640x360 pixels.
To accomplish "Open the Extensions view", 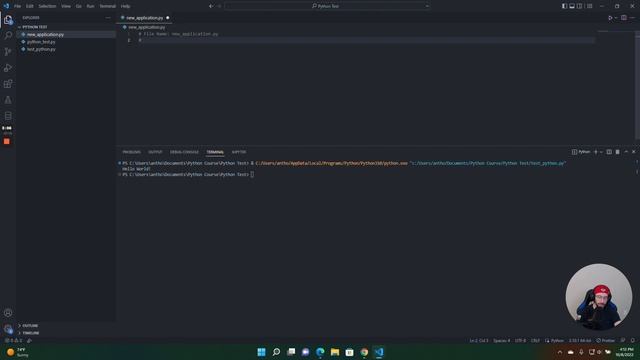I will 8,84.
